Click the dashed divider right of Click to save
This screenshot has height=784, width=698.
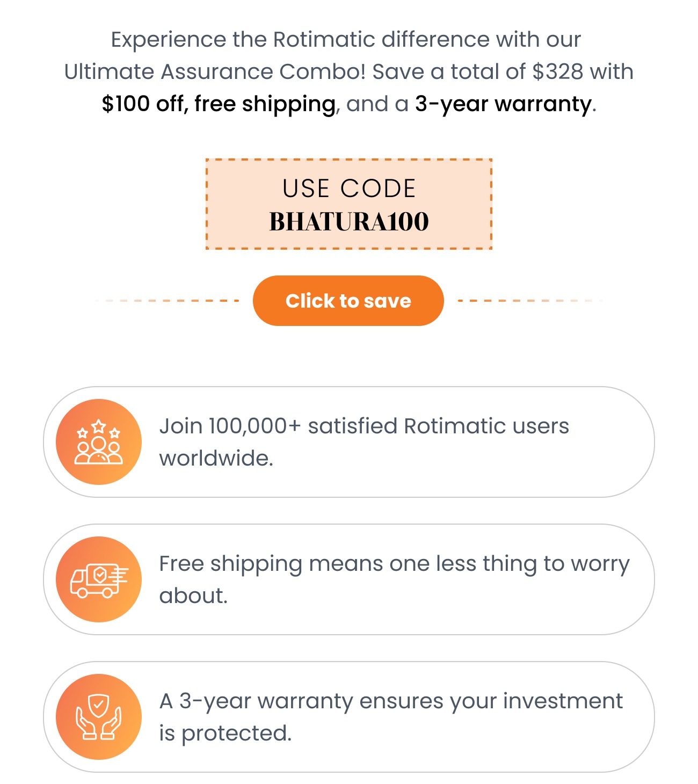click(530, 301)
